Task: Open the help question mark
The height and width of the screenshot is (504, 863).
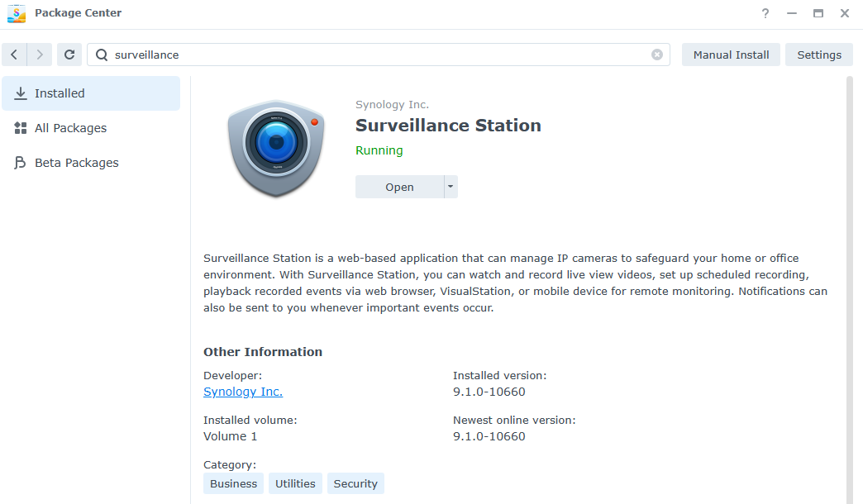Action: coord(765,13)
